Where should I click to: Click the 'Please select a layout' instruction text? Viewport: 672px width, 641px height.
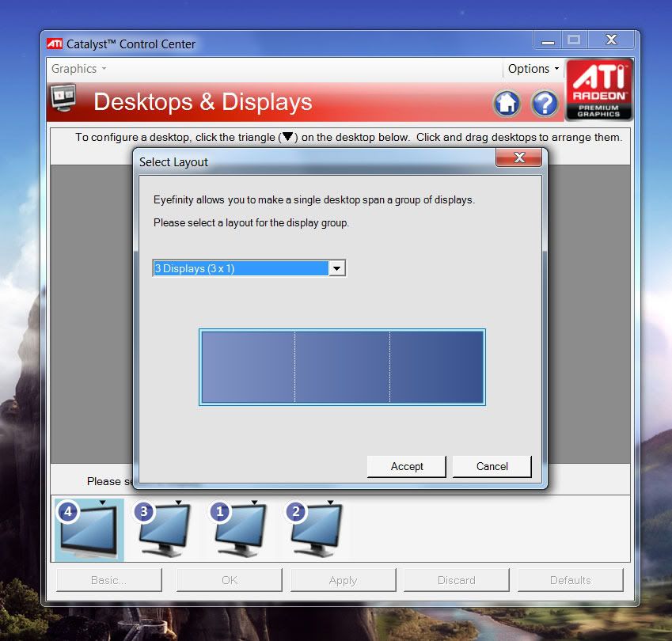click(251, 223)
